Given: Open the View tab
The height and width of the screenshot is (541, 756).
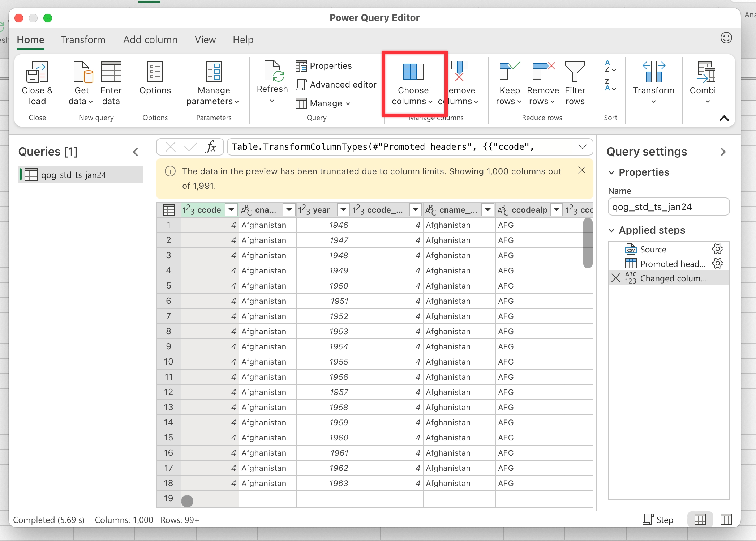Looking at the screenshot, I should (205, 40).
